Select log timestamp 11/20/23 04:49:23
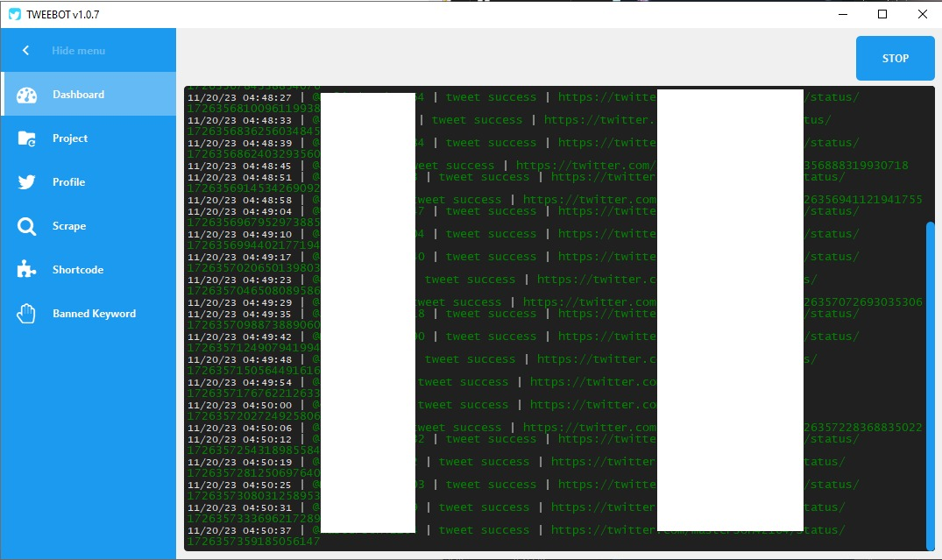 [240, 280]
